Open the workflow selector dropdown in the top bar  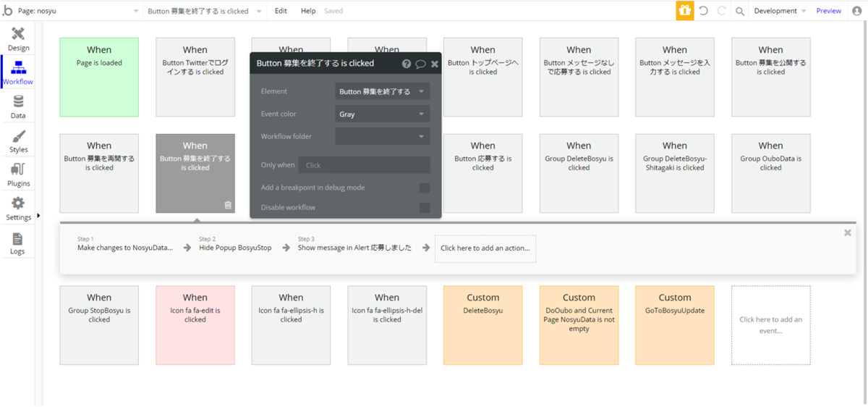coord(204,11)
